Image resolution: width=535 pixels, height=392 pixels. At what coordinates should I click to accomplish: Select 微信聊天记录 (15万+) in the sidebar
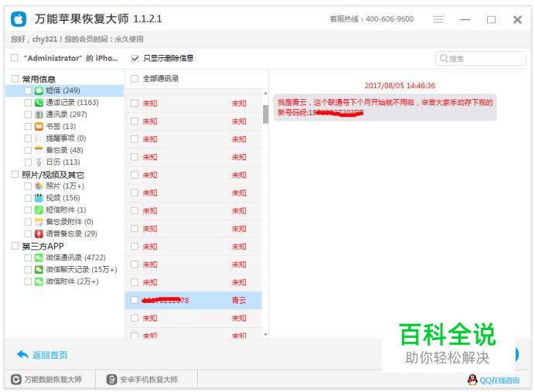pos(81,270)
